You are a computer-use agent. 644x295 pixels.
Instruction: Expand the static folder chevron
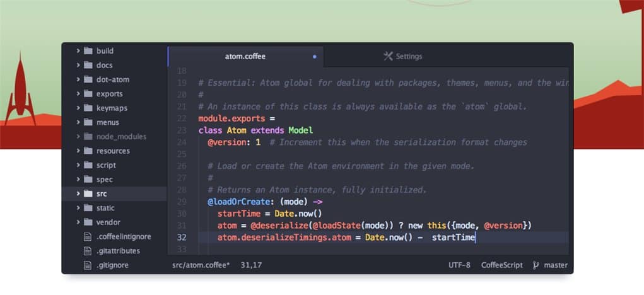click(78, 208)
